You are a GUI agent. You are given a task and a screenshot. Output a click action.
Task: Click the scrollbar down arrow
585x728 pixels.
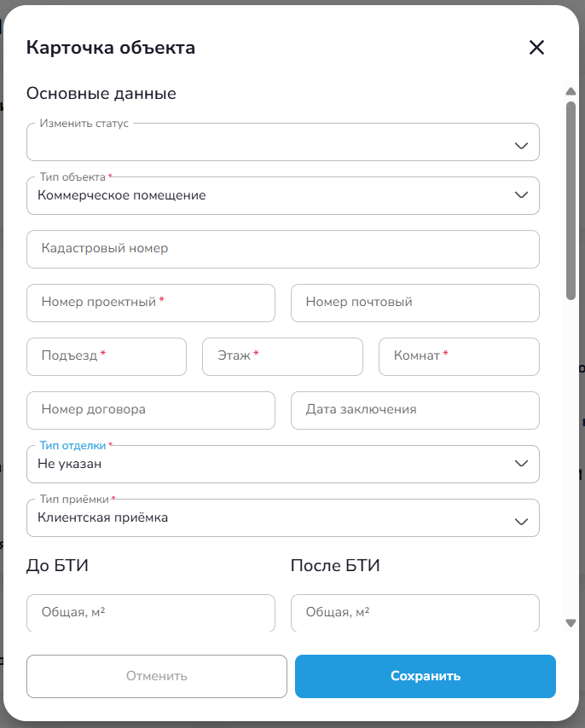[571, 623]
